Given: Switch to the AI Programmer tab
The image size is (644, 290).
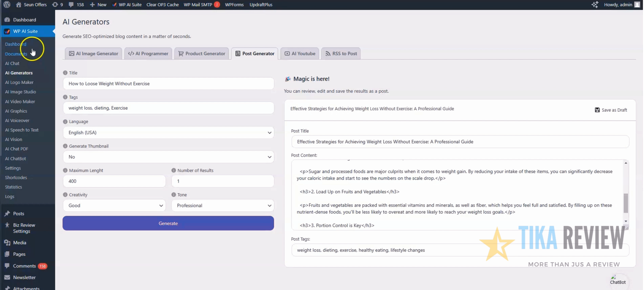Looking at the screenshot, I should (x=148, y=54).
